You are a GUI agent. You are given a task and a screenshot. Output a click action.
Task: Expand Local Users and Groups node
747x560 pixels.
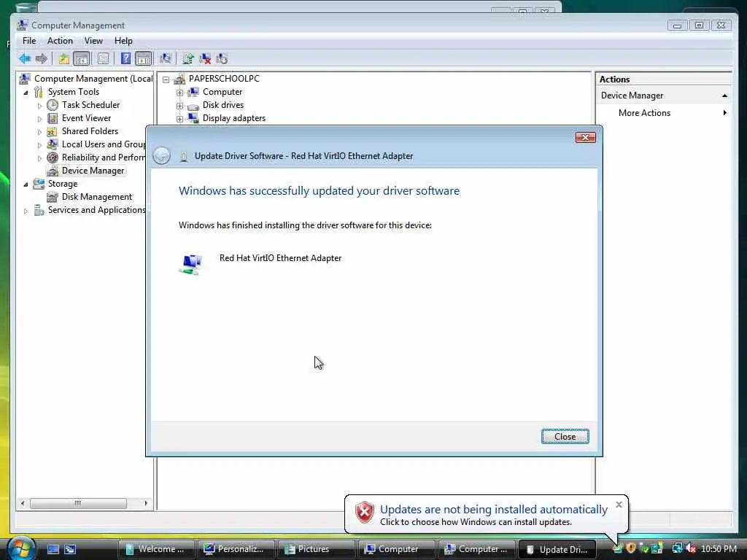[x=39, y=145]
